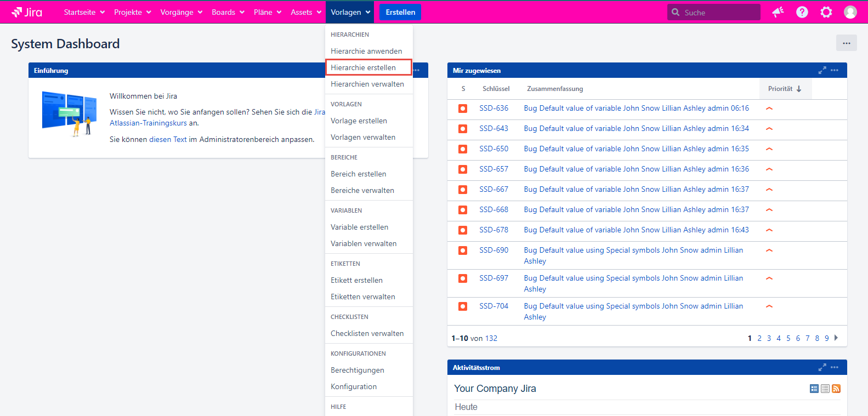Open the notifications megaphone icon

click(x=778, y=12)
